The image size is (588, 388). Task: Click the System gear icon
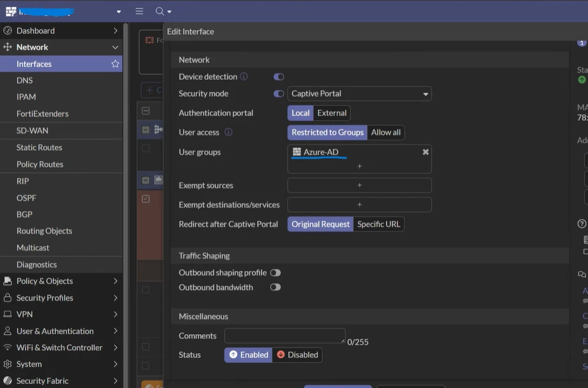[x=8, y=364]
